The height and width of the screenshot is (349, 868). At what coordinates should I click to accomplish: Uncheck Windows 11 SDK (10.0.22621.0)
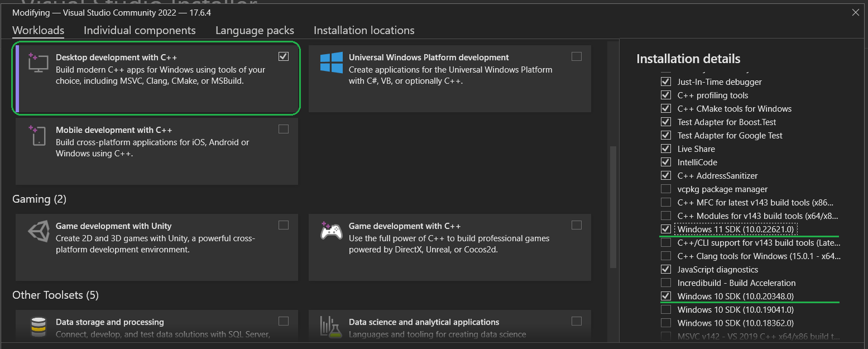665,229
